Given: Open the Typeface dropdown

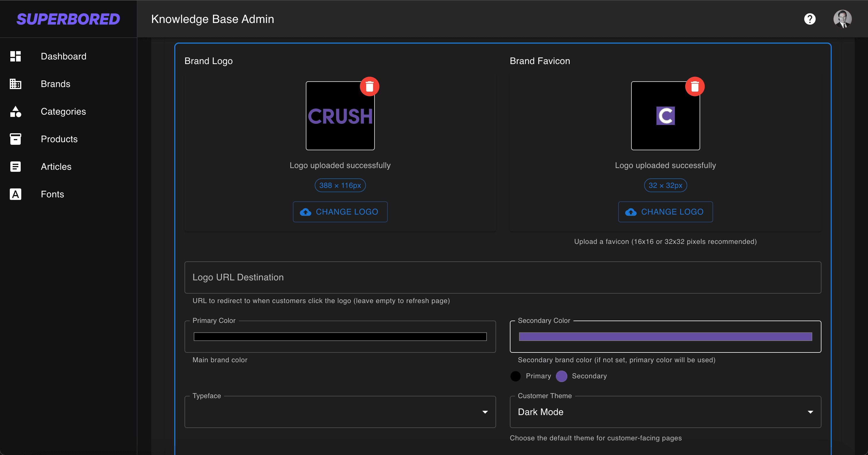Looking at the screenshot, I should pos(485,412).
